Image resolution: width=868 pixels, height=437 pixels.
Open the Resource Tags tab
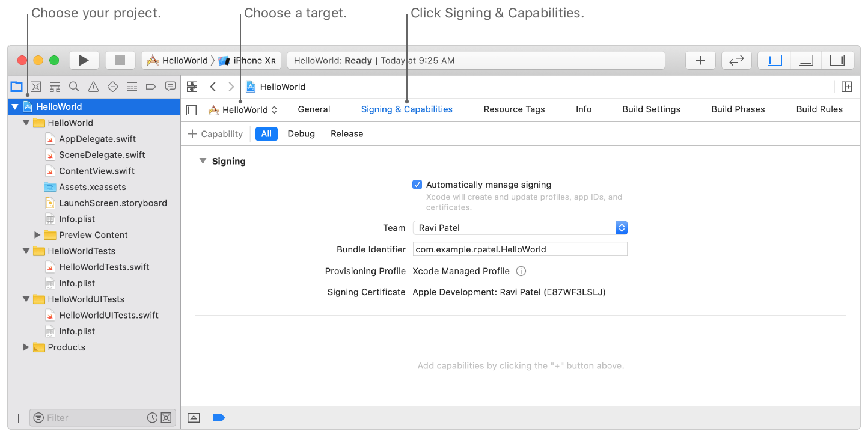tap(514, 109)
